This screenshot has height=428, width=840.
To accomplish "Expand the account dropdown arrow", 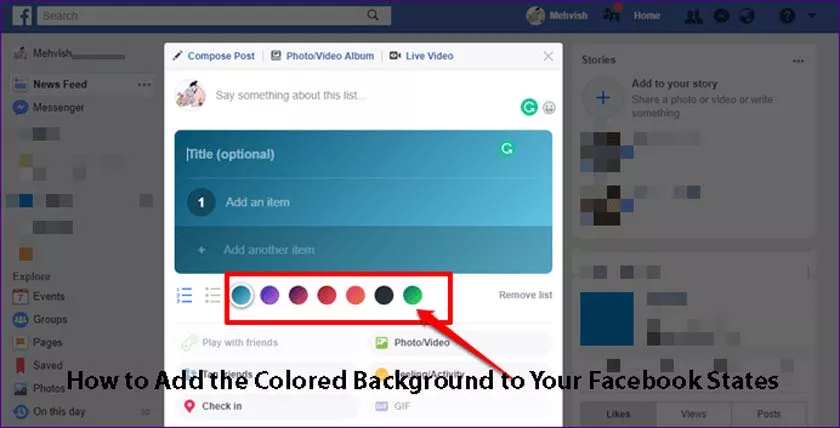I will 812,16.
